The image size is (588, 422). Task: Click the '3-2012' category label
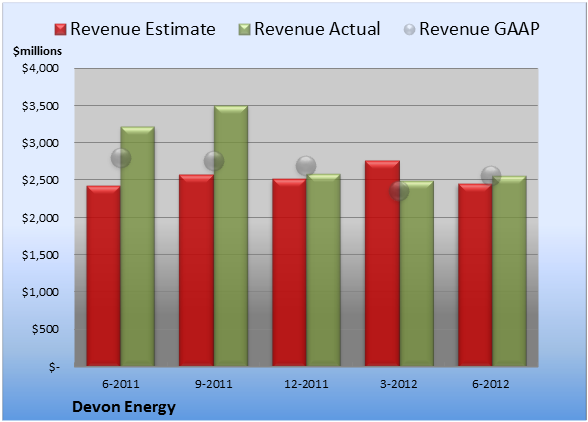coord(399,384)
